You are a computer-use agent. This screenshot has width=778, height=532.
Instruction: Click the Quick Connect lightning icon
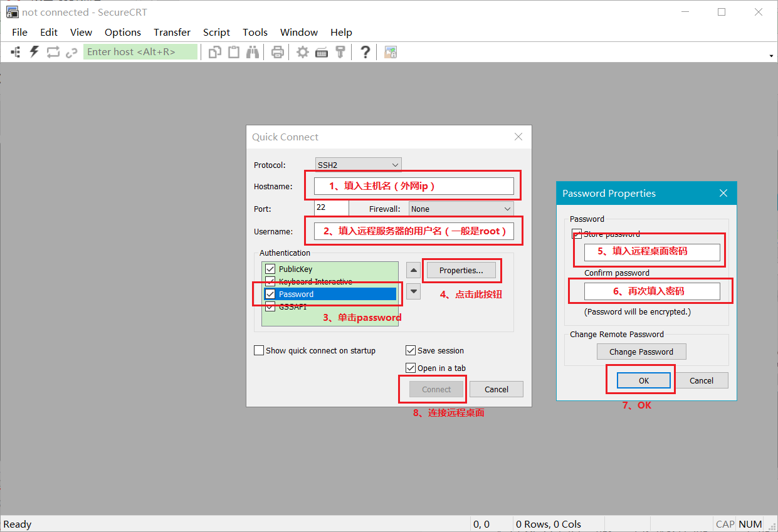point(34,52)
